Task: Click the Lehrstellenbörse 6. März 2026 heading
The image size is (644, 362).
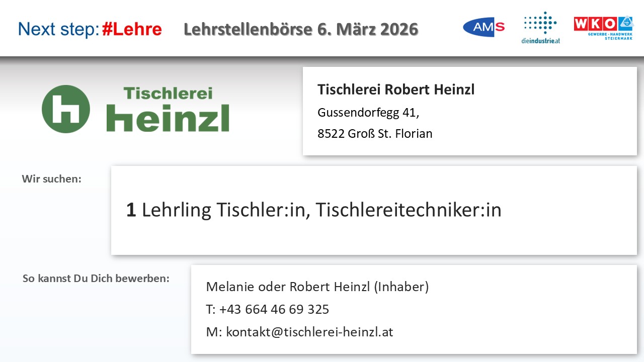Action: (x=301, y=29)
